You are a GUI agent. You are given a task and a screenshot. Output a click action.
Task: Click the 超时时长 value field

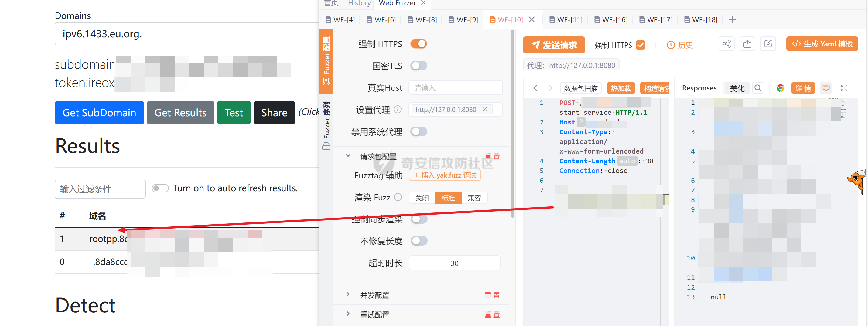point(454,263)
